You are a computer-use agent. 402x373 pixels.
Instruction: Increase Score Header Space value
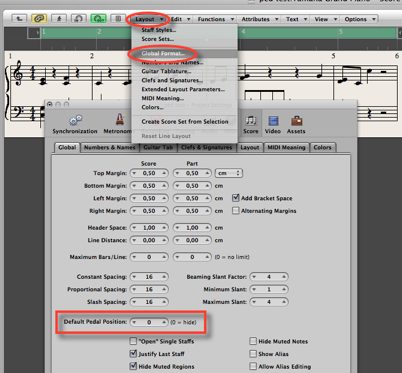pyautogui.click(x=164, y=228)
